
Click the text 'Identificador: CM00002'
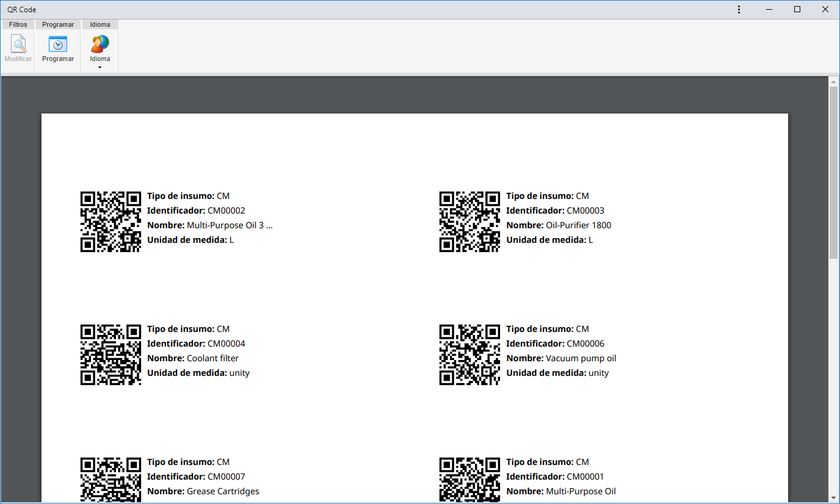point(196,211)
